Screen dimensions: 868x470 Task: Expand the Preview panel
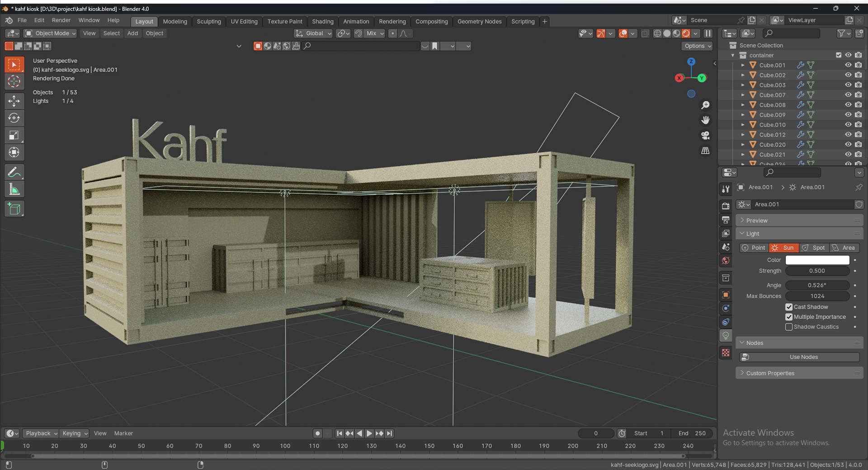click(x=799, y=221)
